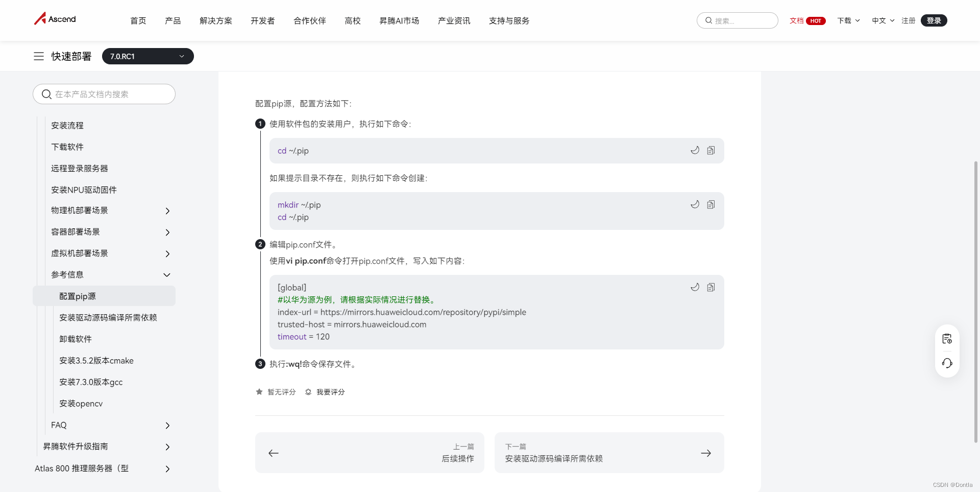Copy the pip.conf configuration code block
The height and width of the screenshot is (492, 980).
click(x=711, y=287)
